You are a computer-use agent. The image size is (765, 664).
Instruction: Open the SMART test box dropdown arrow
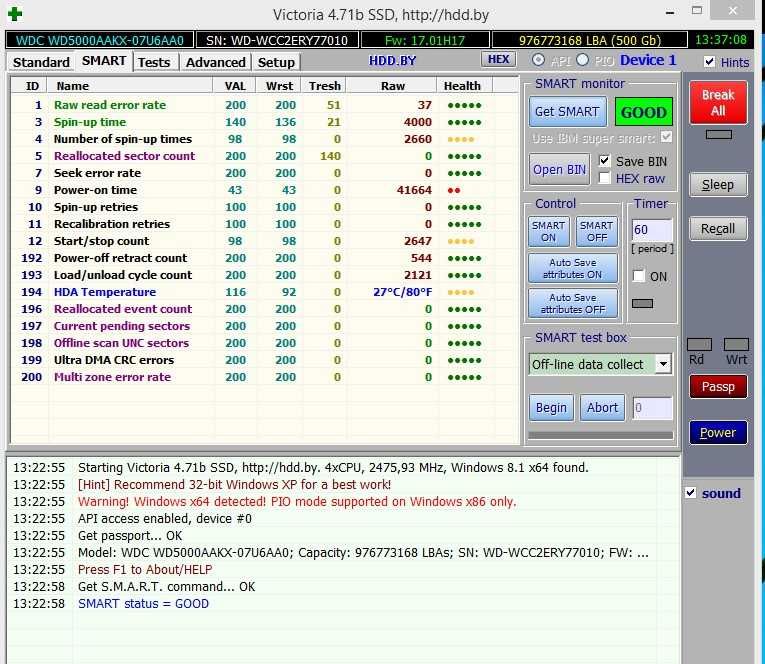(663, 364)
